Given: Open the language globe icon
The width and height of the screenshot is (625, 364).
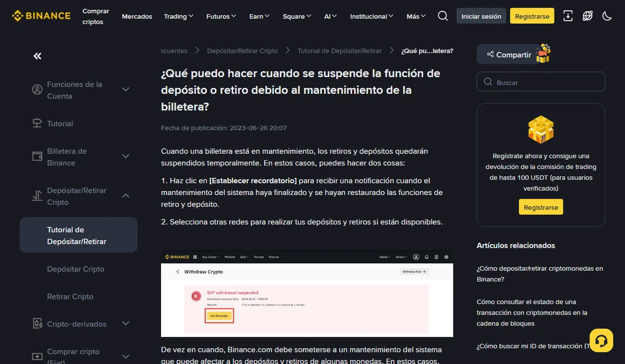Looking at the screenshot, I should pyautogui.click(x=587, y=16).
